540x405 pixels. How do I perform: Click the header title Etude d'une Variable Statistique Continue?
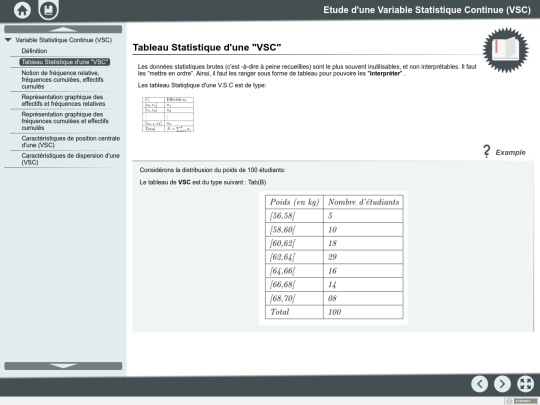(x=427, y=10)
